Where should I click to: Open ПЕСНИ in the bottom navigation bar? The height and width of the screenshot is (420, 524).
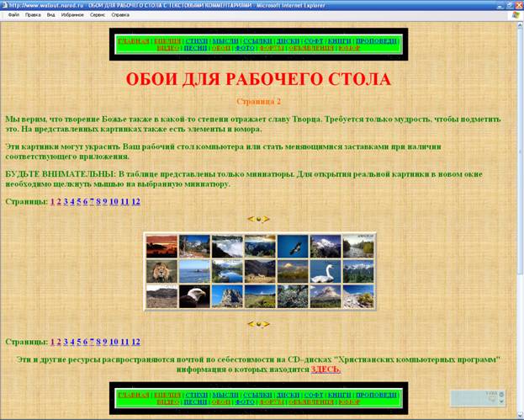195,402
